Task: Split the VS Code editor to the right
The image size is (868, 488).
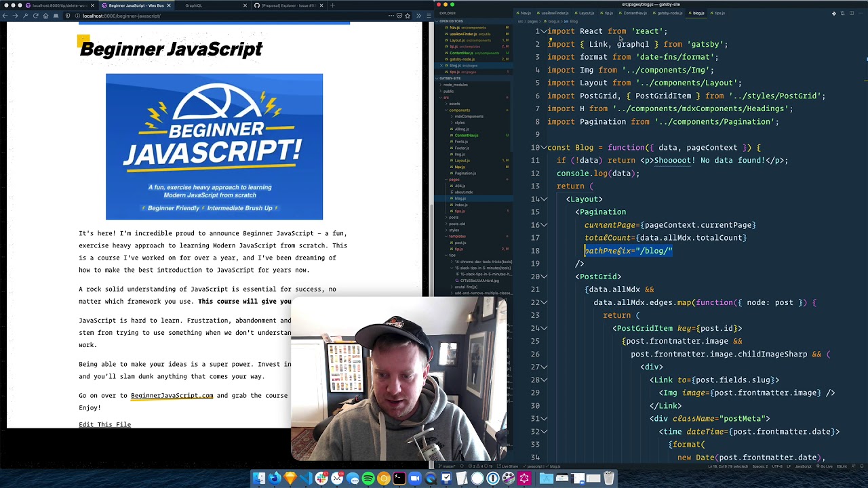Action: (852, 13)
